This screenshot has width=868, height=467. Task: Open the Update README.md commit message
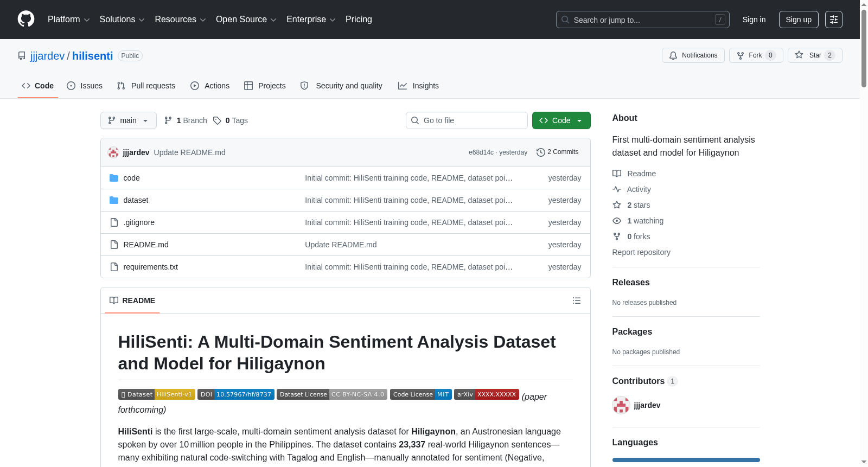(x=190, y=152)
